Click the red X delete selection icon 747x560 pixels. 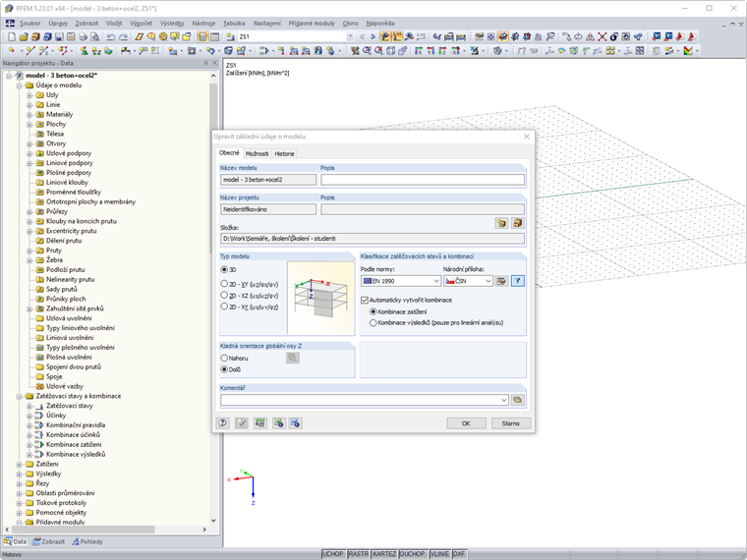(x=603, y=36)
